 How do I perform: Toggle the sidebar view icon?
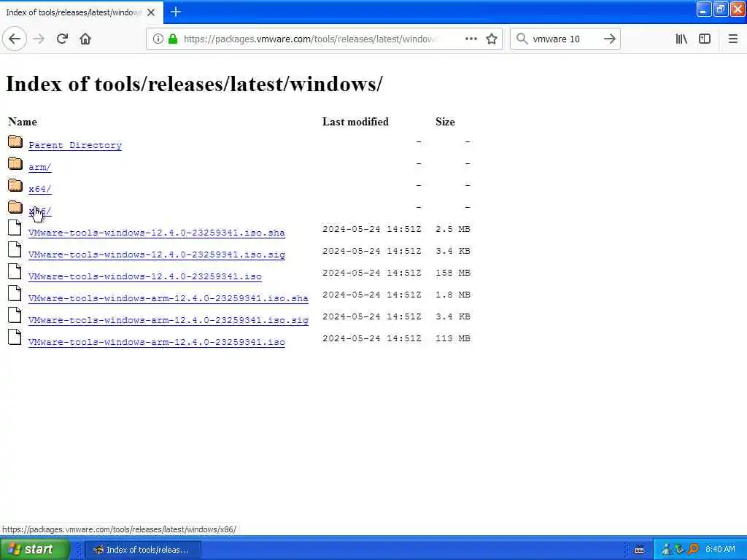(705, 39)
